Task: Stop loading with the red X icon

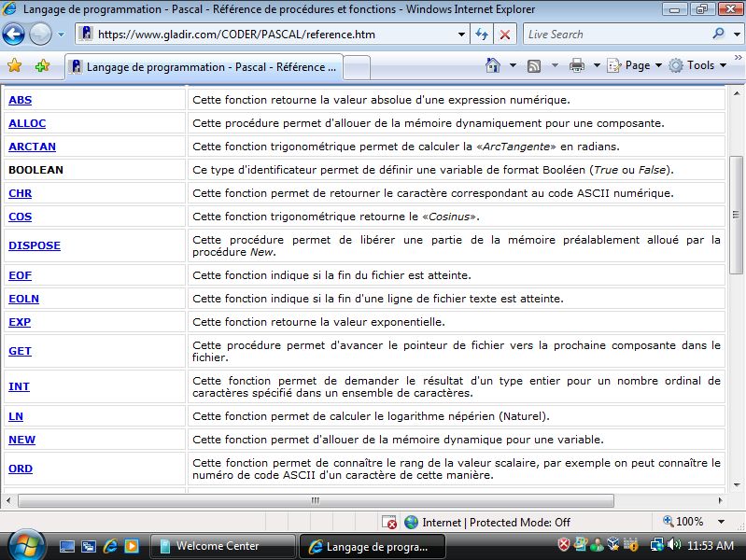Action: [505, 35]
